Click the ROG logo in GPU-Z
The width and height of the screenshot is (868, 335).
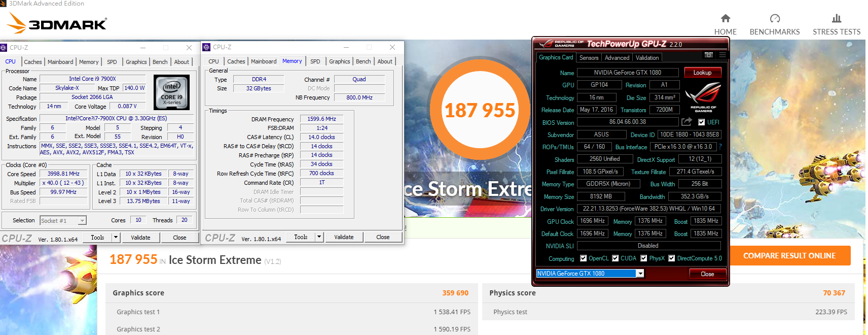[x=703, y=97]
